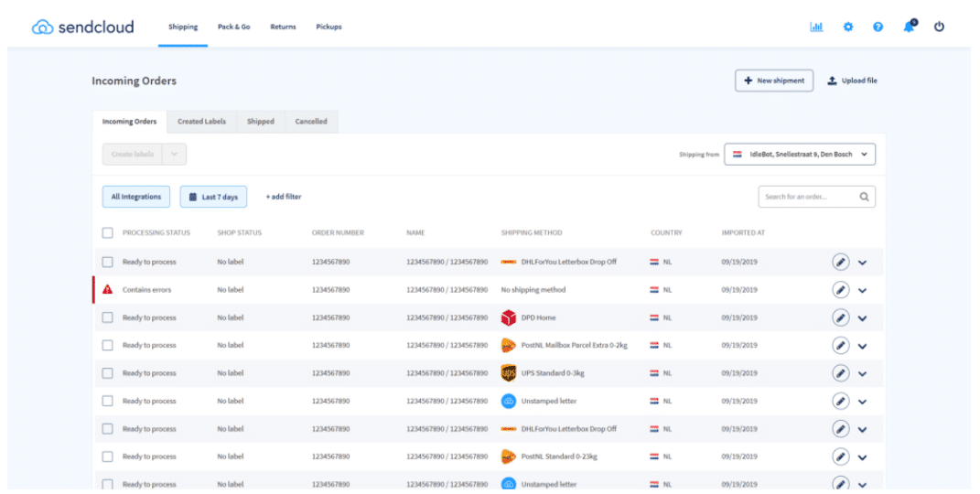Select the PostNL Standard 0-23kg order checkbox
This screenshot has height=494, width=980.
pyautogui.click(x=107, y=456)
